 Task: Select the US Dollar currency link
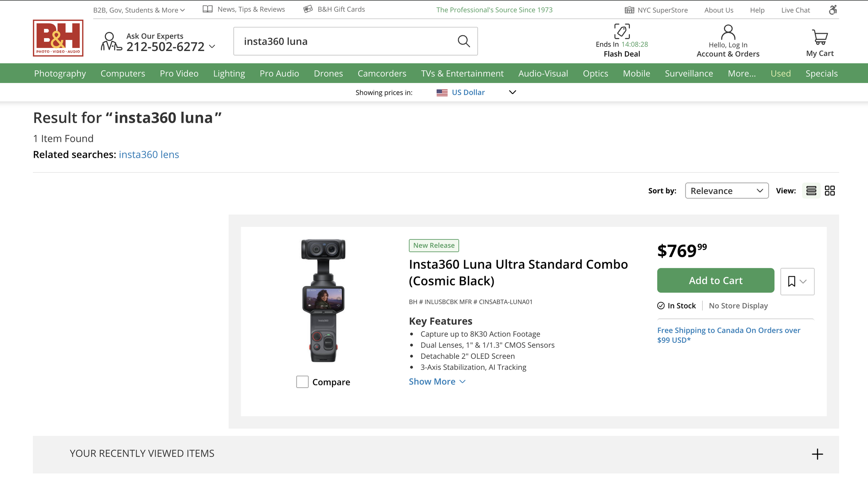468,92
